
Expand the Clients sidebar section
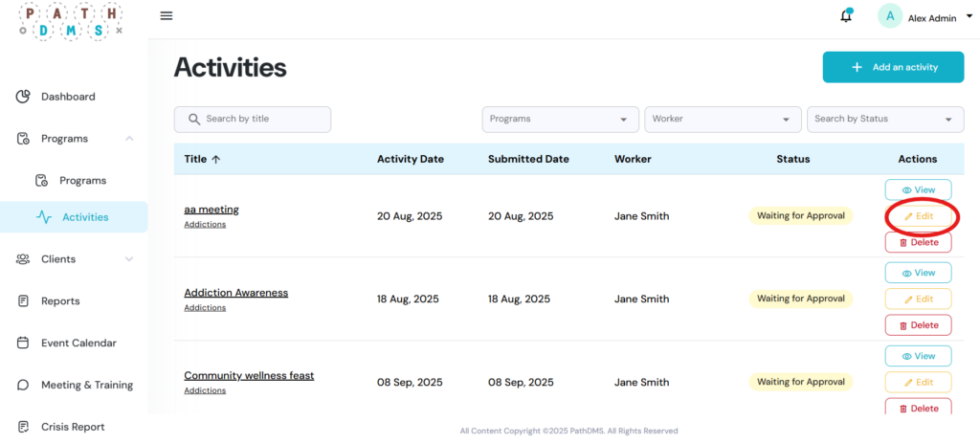[x=128, y=259]
